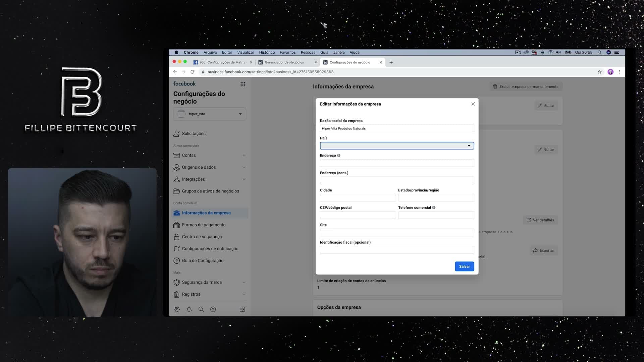
Task: Click the macOS Apple menu
Action: coord(176,52)
